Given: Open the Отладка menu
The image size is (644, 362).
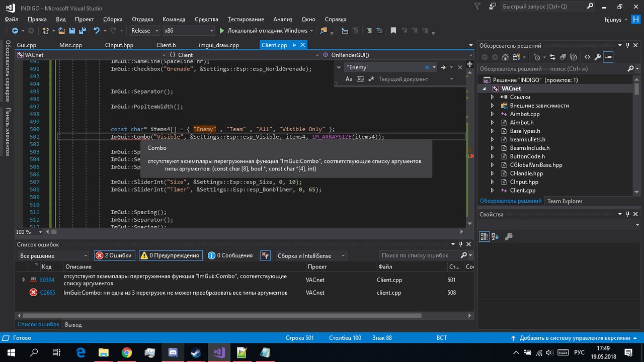Looking at the screenshot, I should [142, 19].
